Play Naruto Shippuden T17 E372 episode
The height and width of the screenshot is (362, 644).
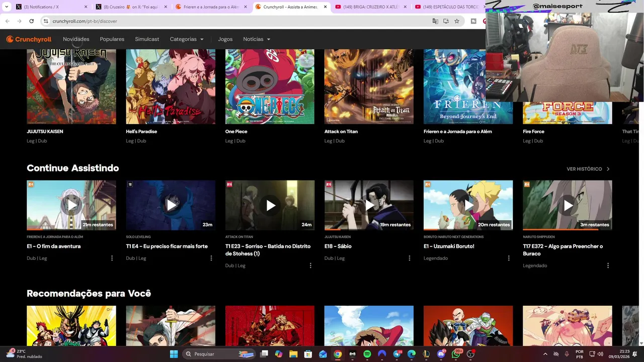[x=568, y=205]
